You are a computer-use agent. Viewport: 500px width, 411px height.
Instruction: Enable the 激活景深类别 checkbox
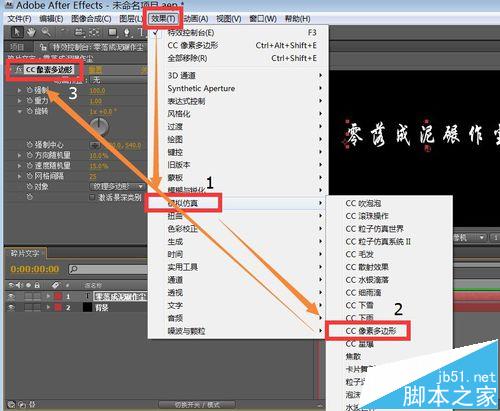click(92, 197)
